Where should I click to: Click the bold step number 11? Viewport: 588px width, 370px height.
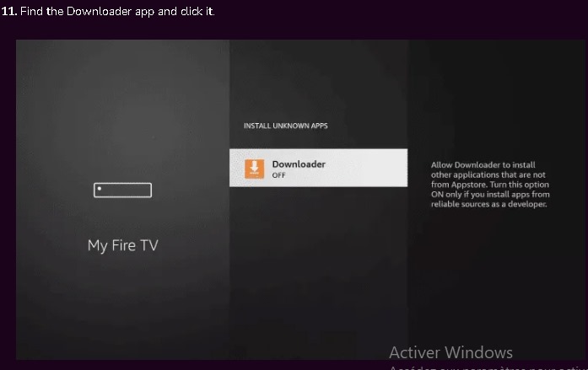(8, 11)
